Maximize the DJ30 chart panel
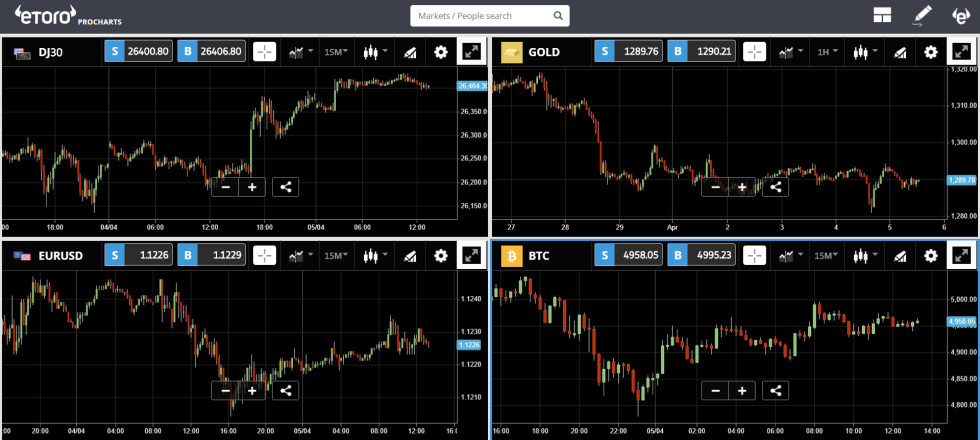Image resolution: width=980 pixels, height=440 pixels. click(471, 52)
